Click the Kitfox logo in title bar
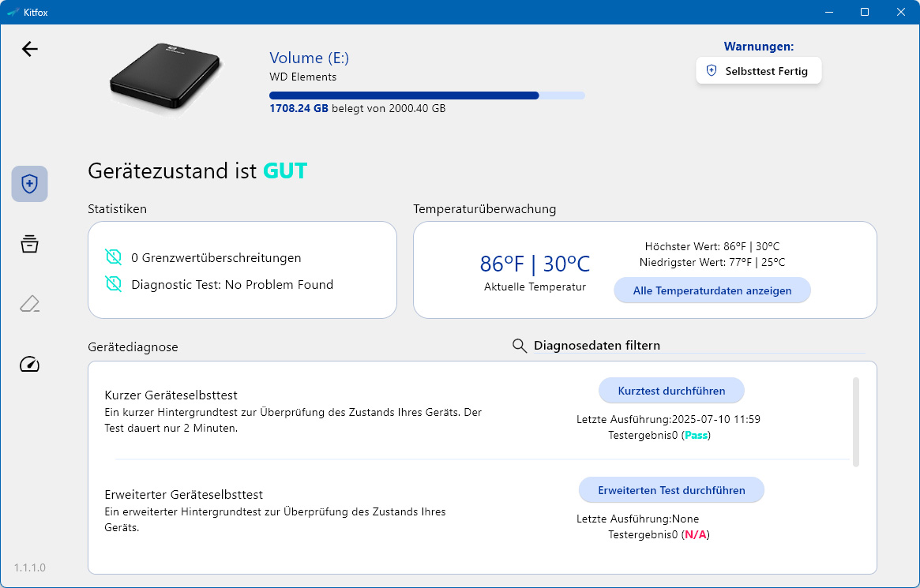Image resolution: width=920 pixels, height=588 pixels. [x=13, y=12]
